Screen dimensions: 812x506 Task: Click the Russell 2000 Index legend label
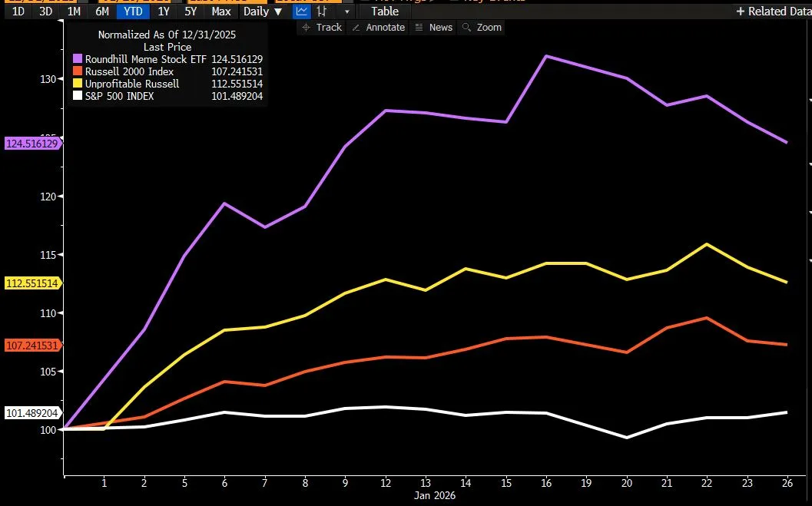pyautogui.click(x=129, y=71)
